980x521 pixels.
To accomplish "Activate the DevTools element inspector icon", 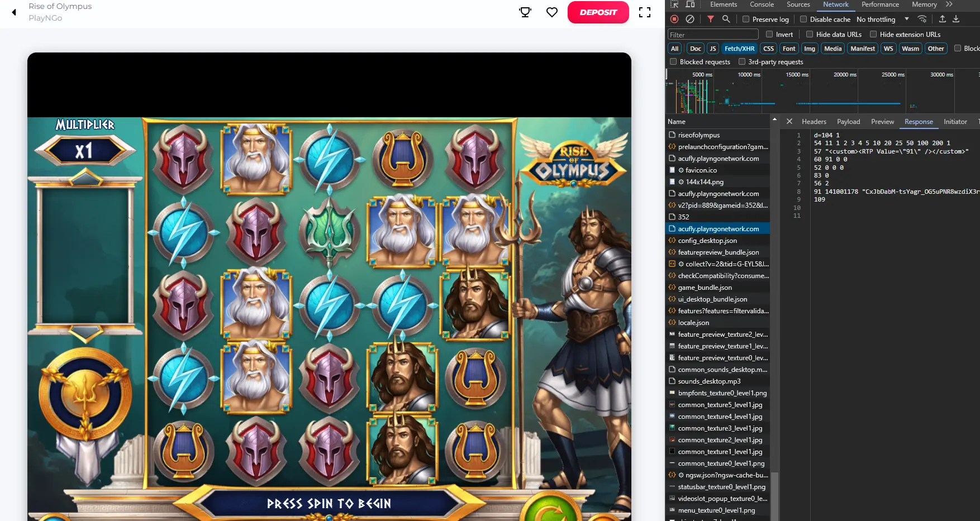I will pyautogui.click(x=674, y=4).
